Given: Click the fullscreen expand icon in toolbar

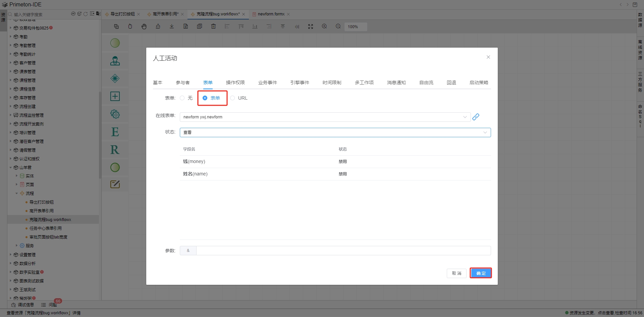Looking at the screenshot, I should [x=311, y=27].
